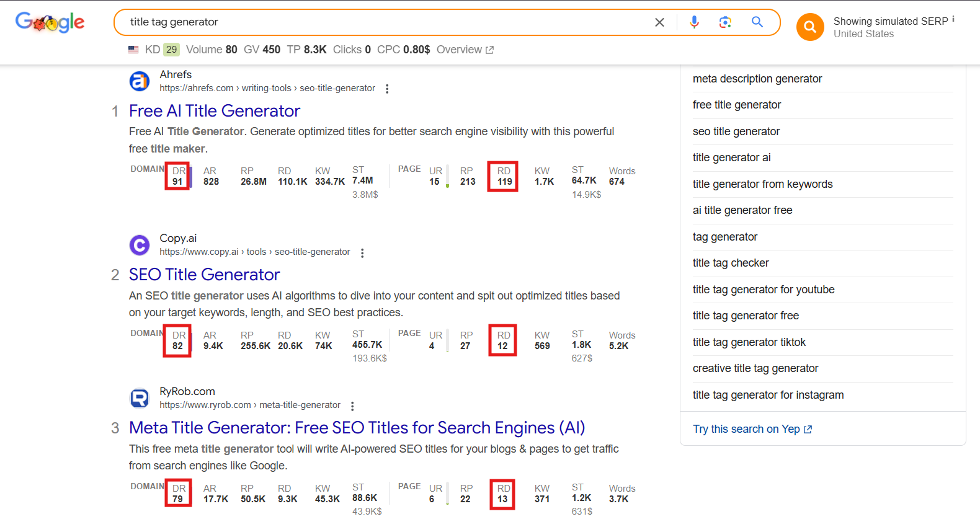Select related search 'meta description generator'
Image resolution: width=980 pixels, height=532 pixels.
pyautogui.click(x=757, y=79)
